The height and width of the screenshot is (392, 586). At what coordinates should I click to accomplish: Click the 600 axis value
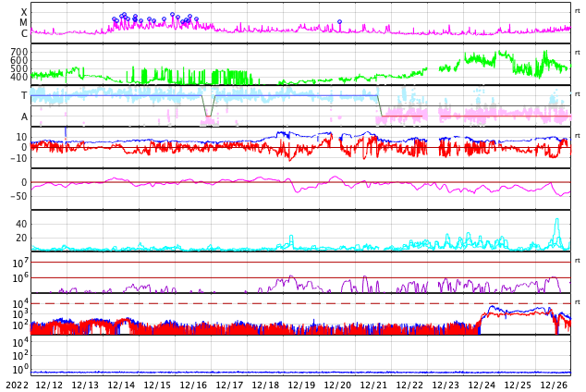(x=19, y=60)
